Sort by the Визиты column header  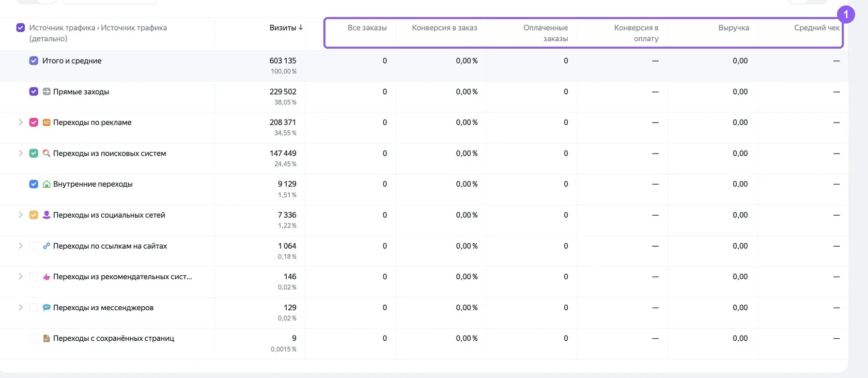tap(283, 27)
